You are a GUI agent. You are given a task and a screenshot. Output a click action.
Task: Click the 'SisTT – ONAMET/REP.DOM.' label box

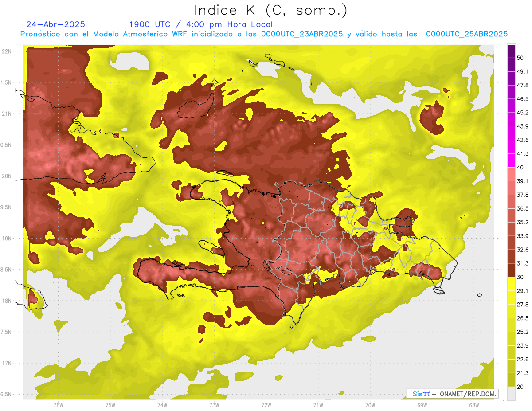click(x=452, y=394)
